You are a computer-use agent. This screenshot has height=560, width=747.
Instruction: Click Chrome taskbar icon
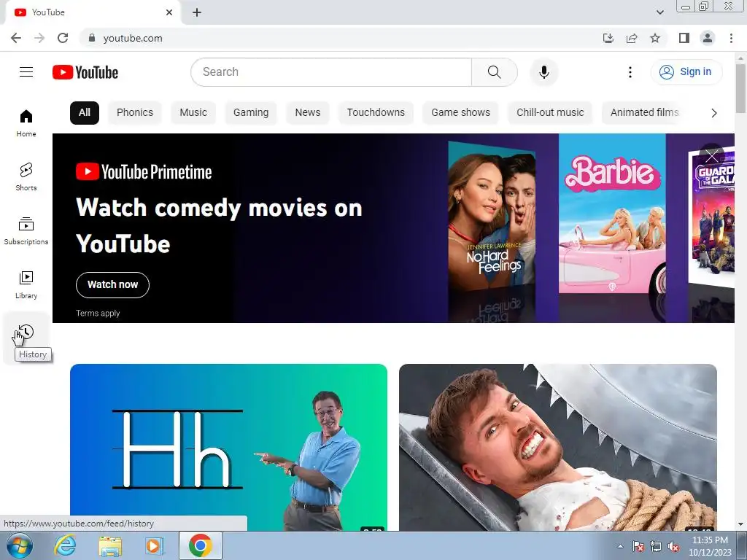(x=200, y=545)
